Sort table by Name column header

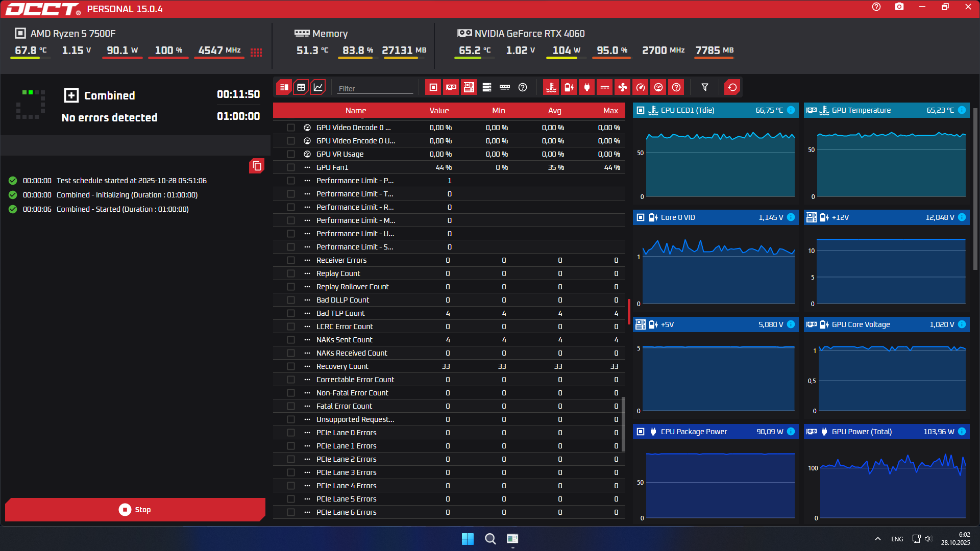(x=355, y=111)
